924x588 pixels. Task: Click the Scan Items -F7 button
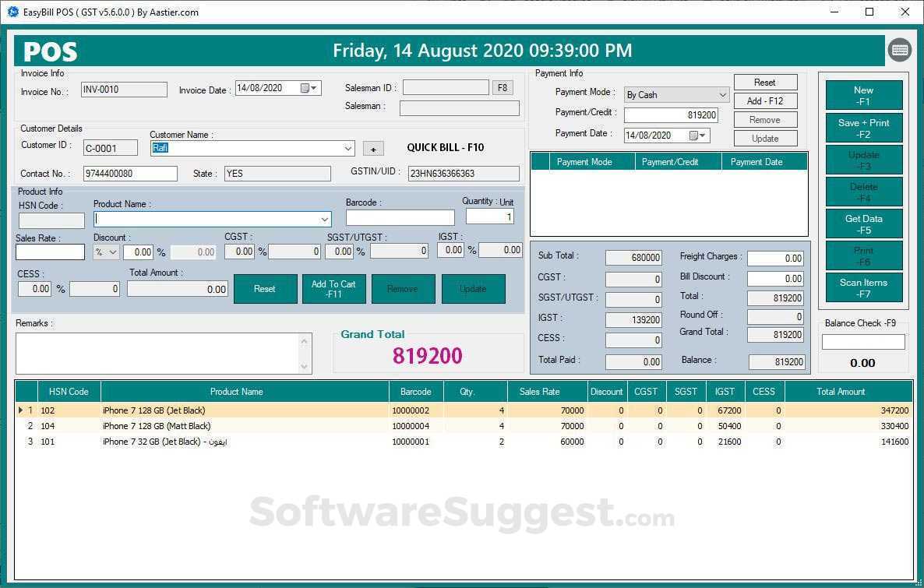(x=864, y=287)
